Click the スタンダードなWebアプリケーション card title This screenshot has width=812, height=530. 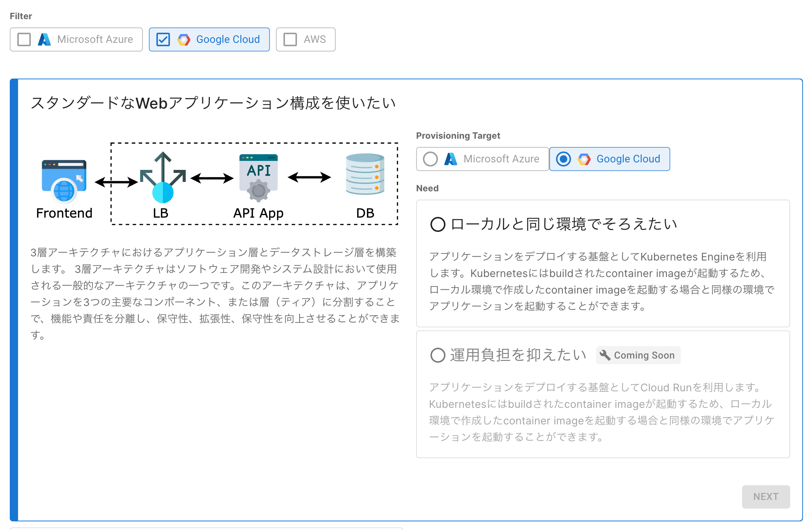tap(213, 103)
